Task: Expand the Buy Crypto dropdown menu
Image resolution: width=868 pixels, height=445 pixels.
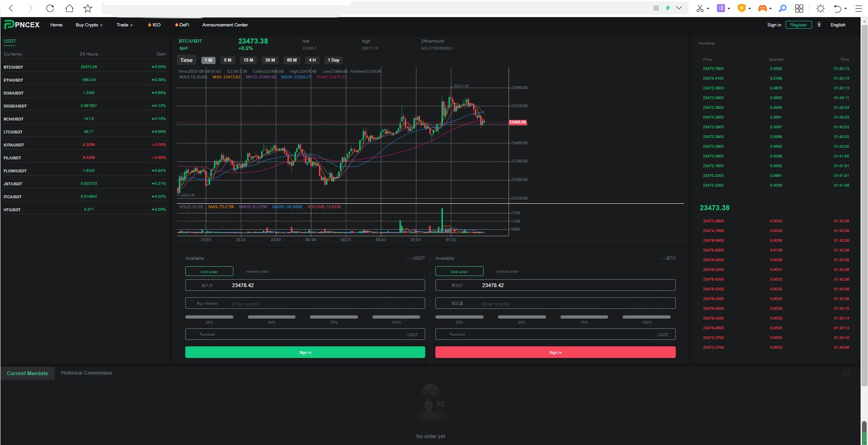Action: coord(89,25)
